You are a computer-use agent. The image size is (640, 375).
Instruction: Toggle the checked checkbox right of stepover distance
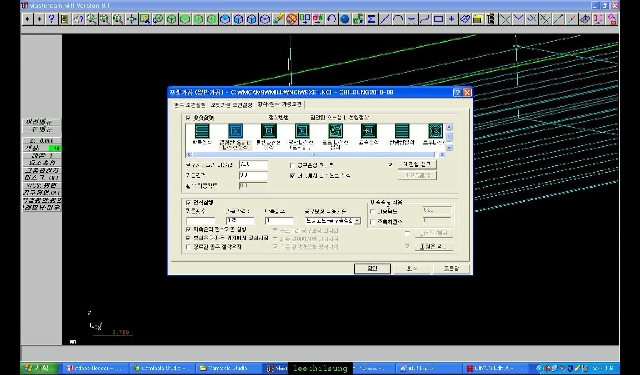(292, 176)
